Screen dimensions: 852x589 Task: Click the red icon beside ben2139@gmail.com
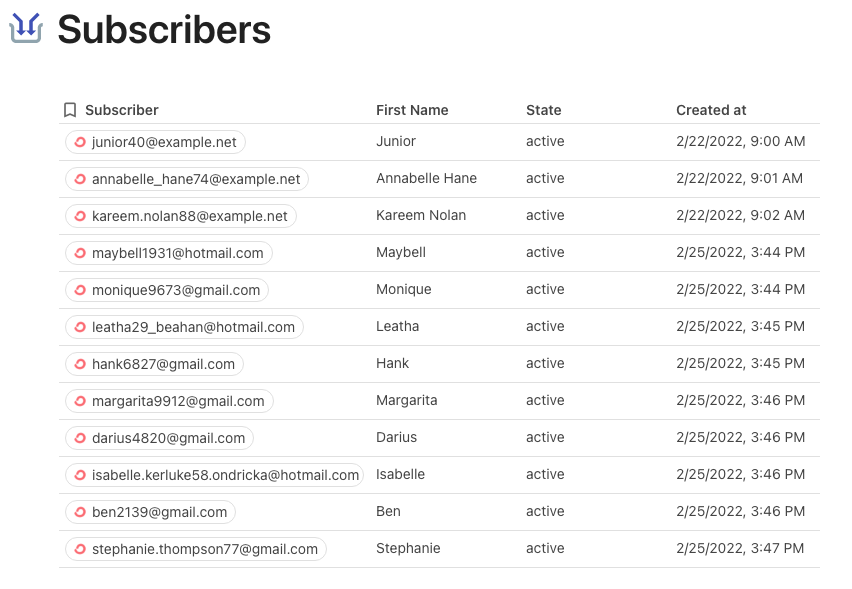[x=80, y=512]
